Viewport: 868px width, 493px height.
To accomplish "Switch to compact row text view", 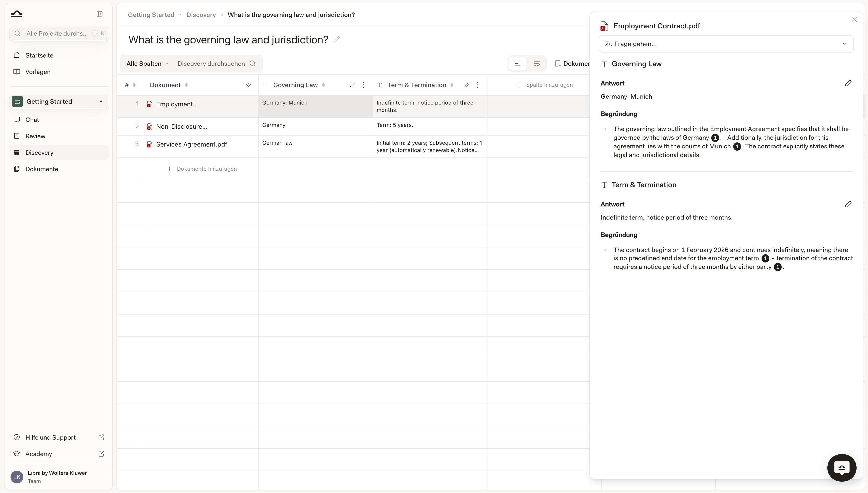I will coord(517,64).
